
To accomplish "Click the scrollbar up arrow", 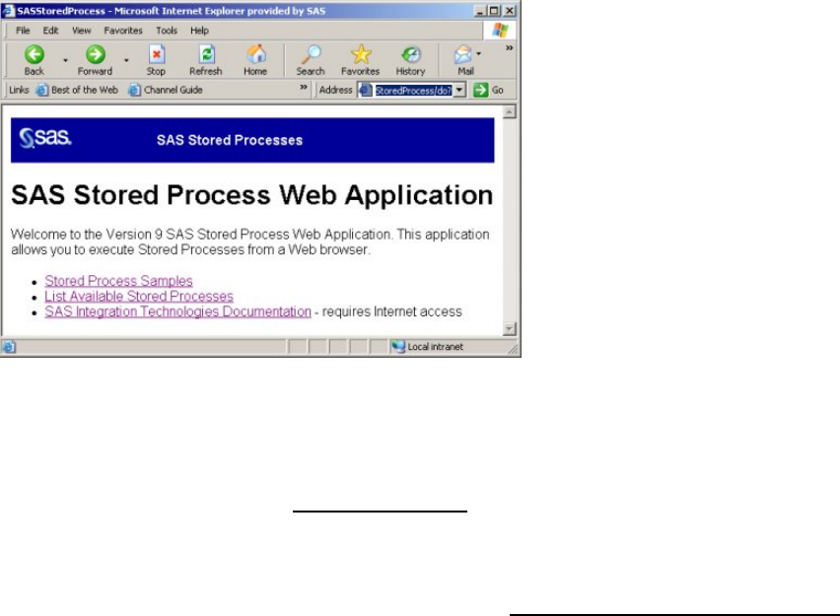I will [x=510, y=112].
